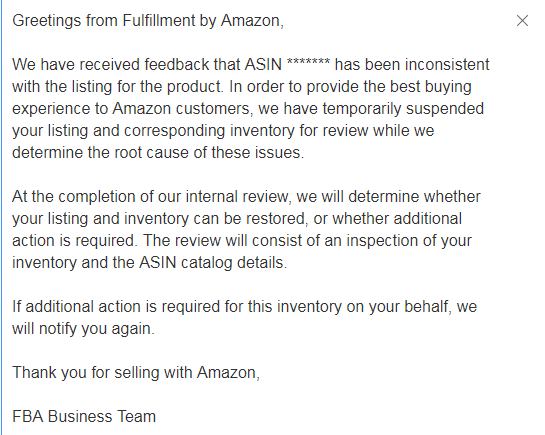Click the 'FBA Business Team' signature
This screenshot has width=545, height=435.
84,416
